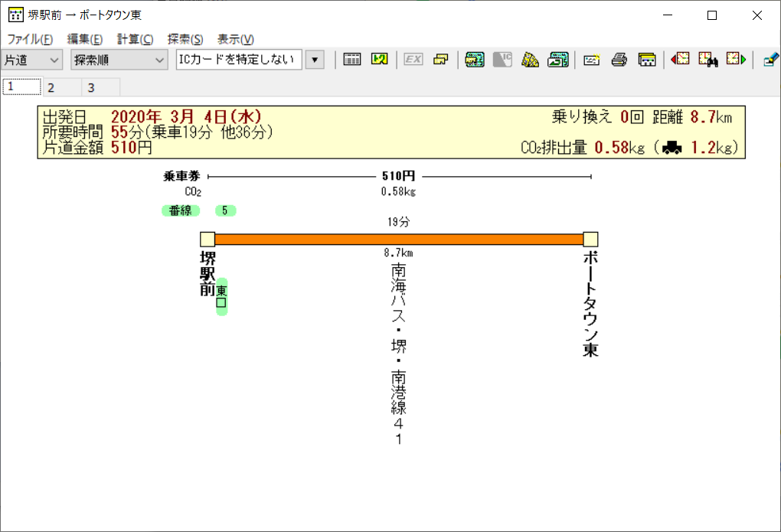
Task: Click the 片道金額 510円 summary value
Action: [x=132, y=148]
